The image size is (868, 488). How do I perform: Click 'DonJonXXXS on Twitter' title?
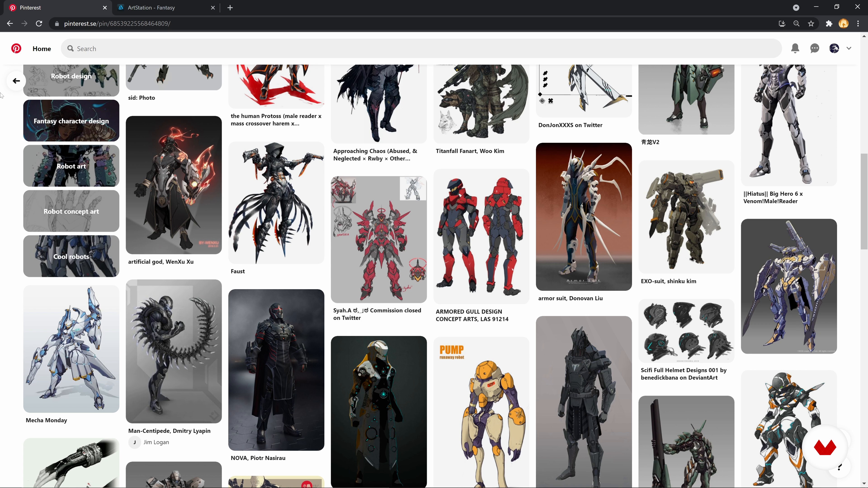tap(570, 125)
